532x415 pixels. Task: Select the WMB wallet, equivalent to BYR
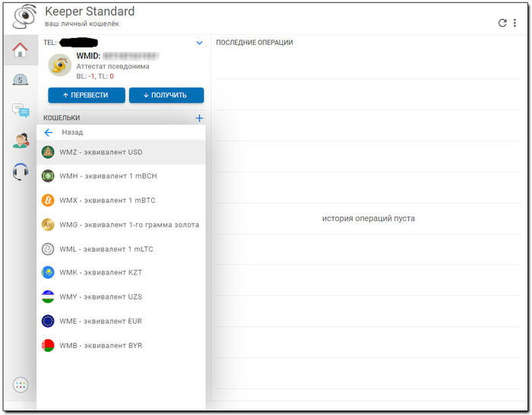point(121,345)
